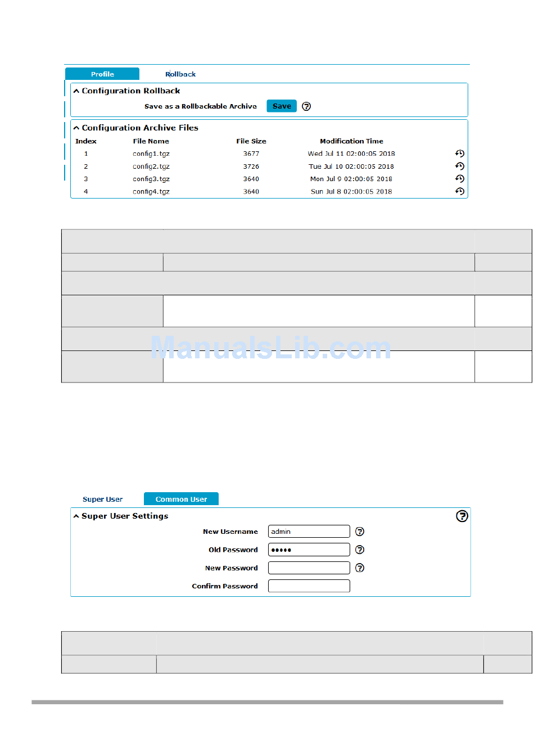Click into the Confirm Password field
534x756 pixels.
[309, 586]
